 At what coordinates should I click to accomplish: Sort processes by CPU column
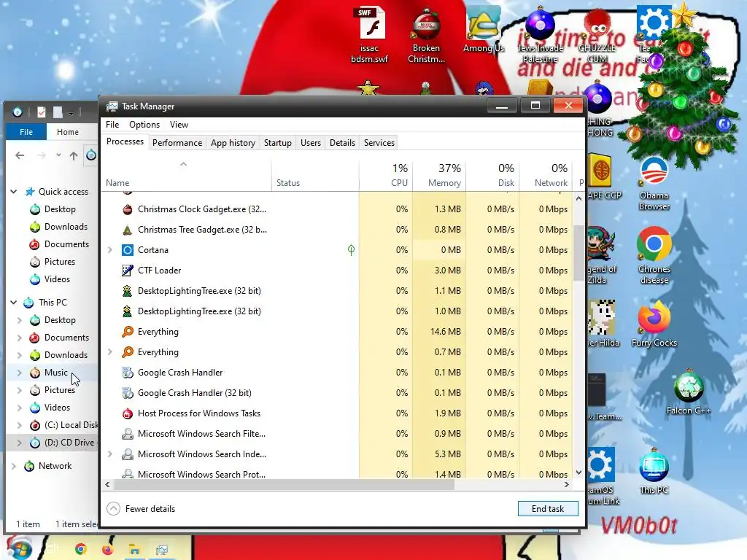[x=386, y=175]
